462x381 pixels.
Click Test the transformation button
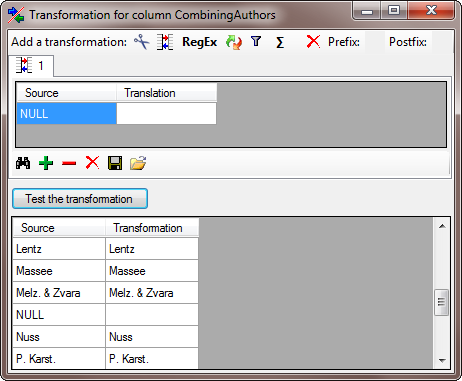80,199
